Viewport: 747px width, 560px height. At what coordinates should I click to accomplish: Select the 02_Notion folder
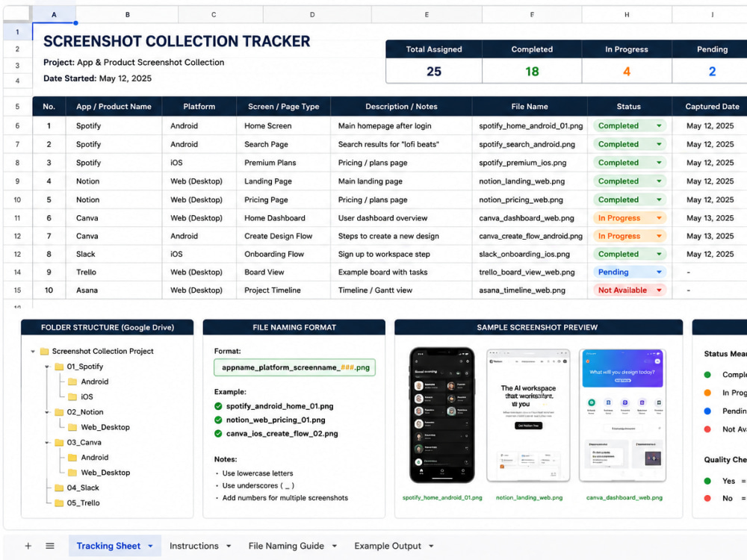pos(79,412)
